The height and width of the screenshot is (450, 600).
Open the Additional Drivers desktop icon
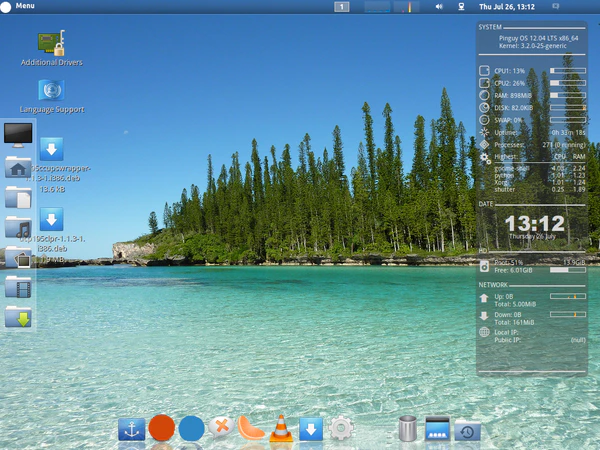click(51, 44)
